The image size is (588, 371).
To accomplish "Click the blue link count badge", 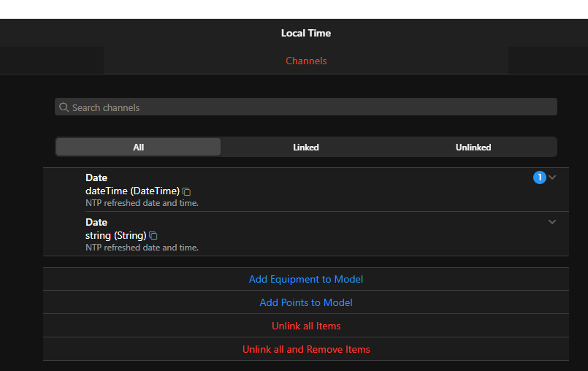I will click(x=540, y=177).
